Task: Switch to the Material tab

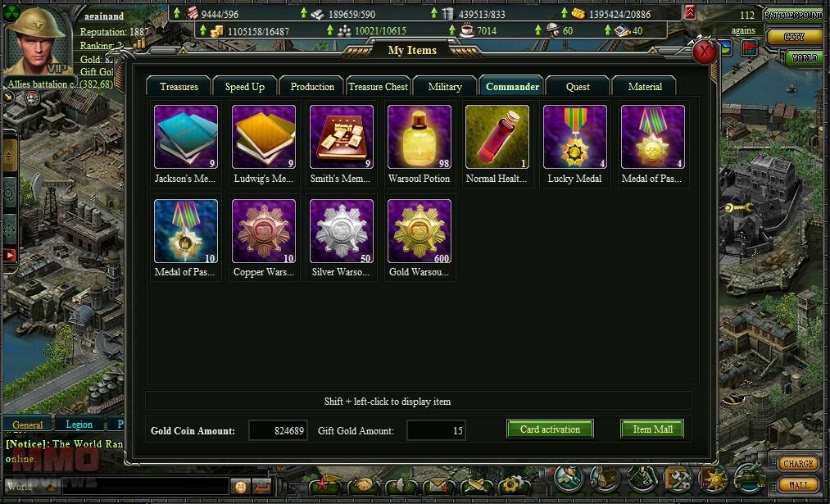Action: (x=645, y=86)
